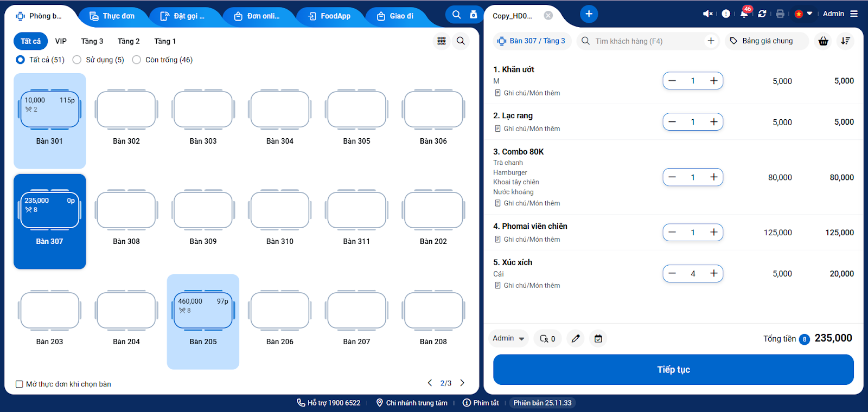868x412 pixels.
Task: Open the Giao đi tab
Action: (395, 16)
